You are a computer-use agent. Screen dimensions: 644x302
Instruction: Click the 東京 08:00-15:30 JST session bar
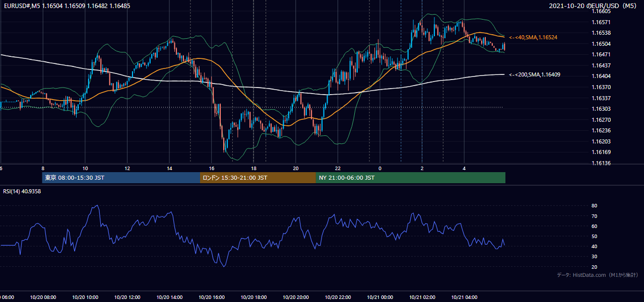[121, 178]
